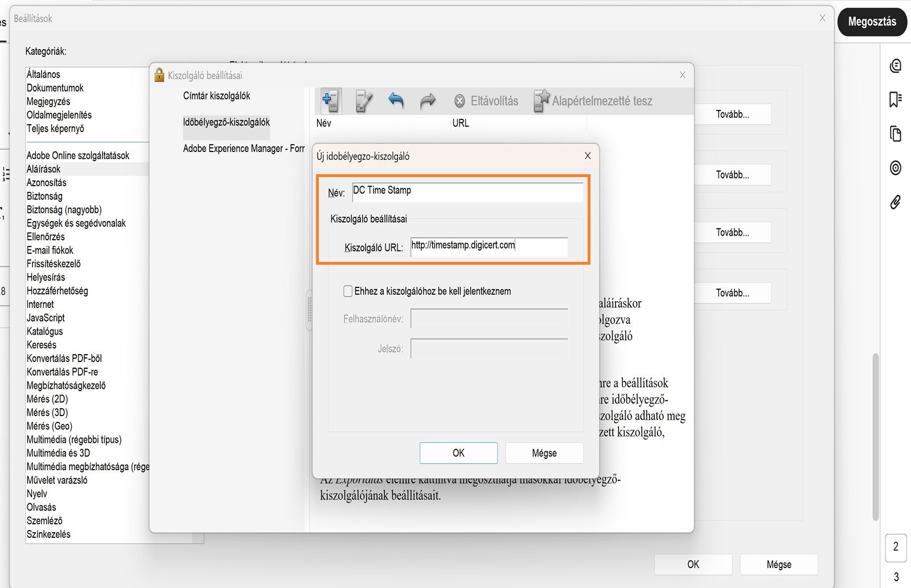Click the undo blue arrow icon
Image resolution: width=911 pixels, height=588 pixels.
click(x=396, y=101)
